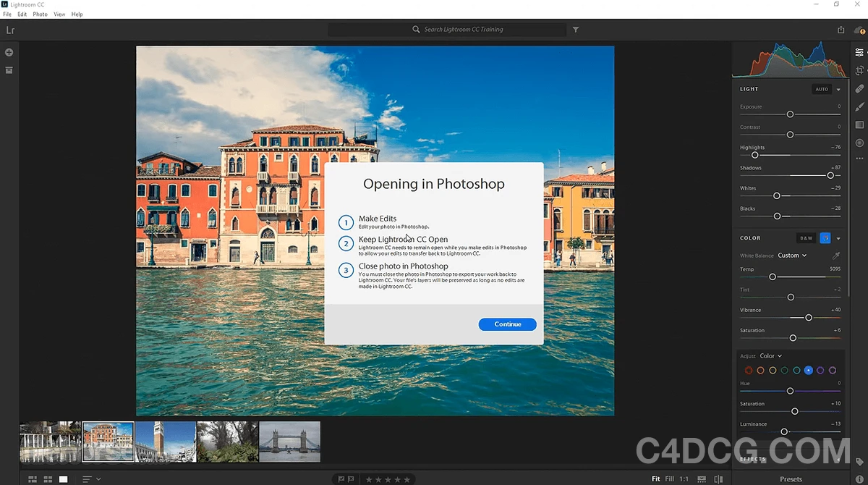
Task: Open the Share icon
Action: (841, 30)
